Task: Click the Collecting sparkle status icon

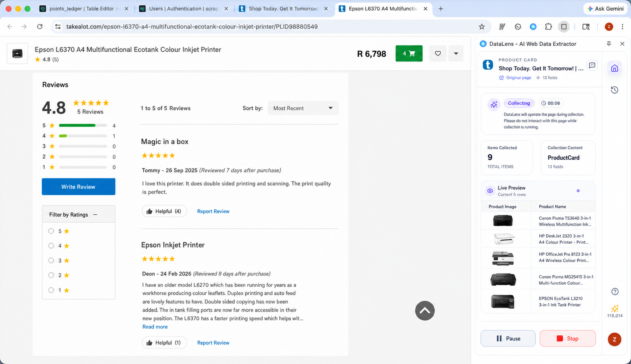Action: 494,104
